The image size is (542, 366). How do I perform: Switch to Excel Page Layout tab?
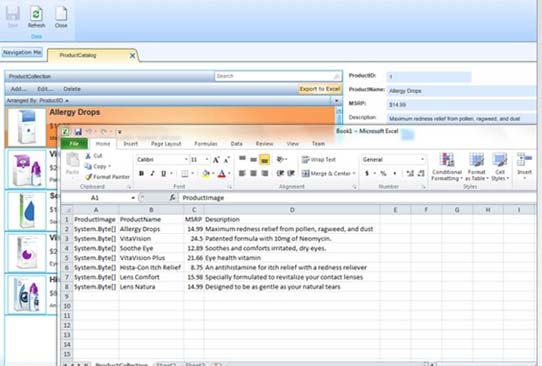tap(166, 144)
